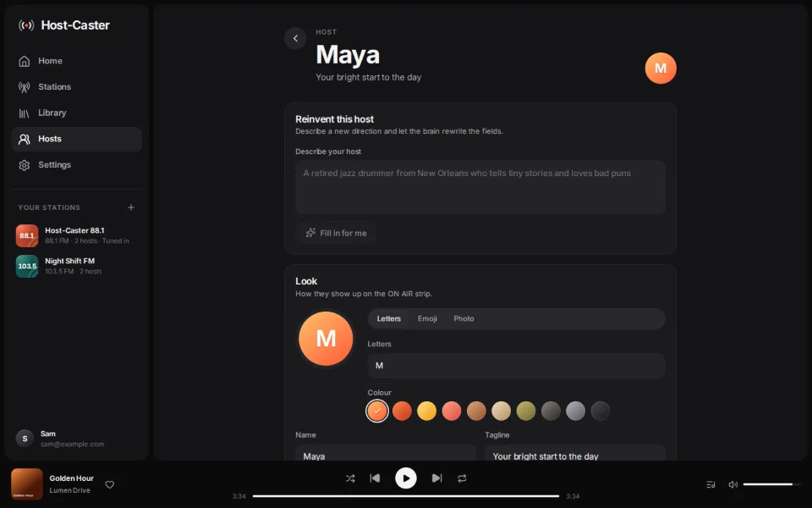Click the Lumen Drive artist name
812x508 pixels.
pyautogui.click(x=70, y=490)
